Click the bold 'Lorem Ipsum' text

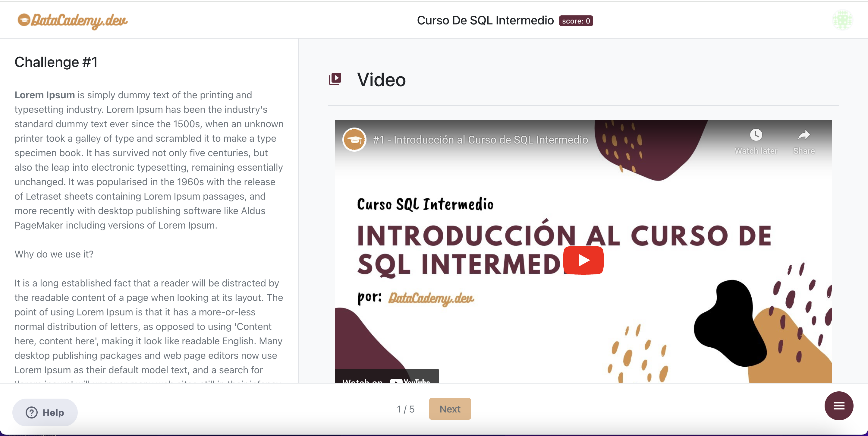click(45, 95)
